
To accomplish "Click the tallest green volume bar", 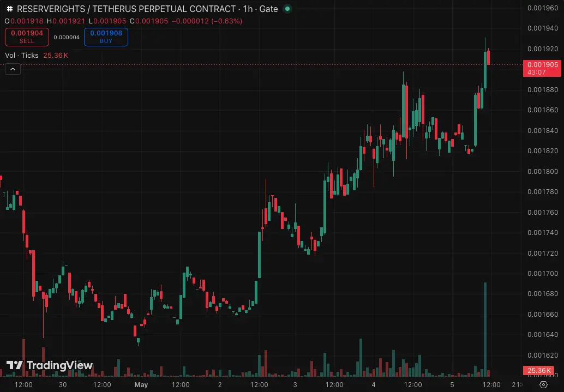I will [485, 329].
